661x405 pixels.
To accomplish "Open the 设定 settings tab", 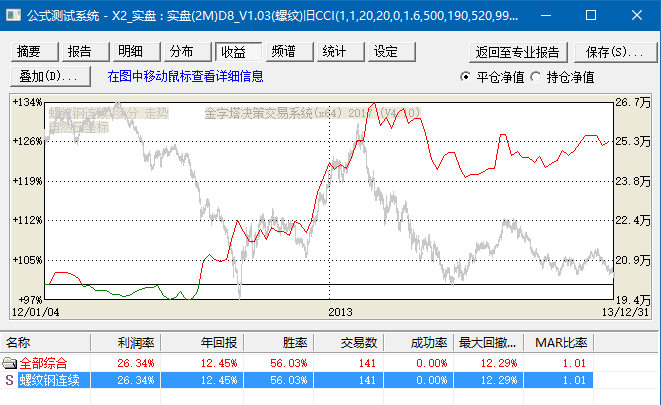I will (392, 52).
